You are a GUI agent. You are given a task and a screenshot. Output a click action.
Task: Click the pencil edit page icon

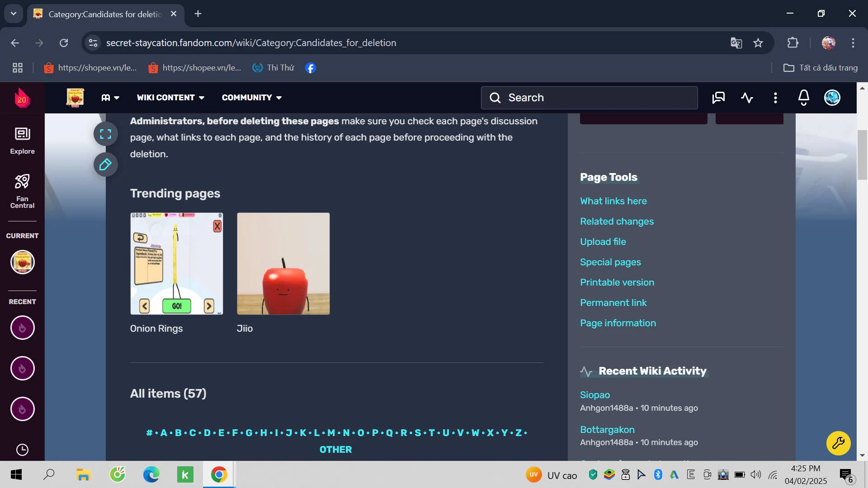point(105,164)
